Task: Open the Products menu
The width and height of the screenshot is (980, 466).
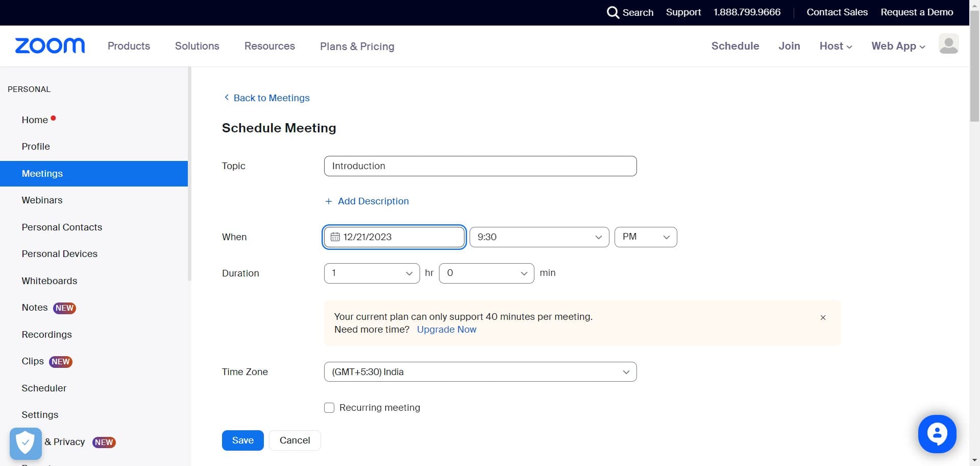Action: pyautogui.click(x=128, y=46)
